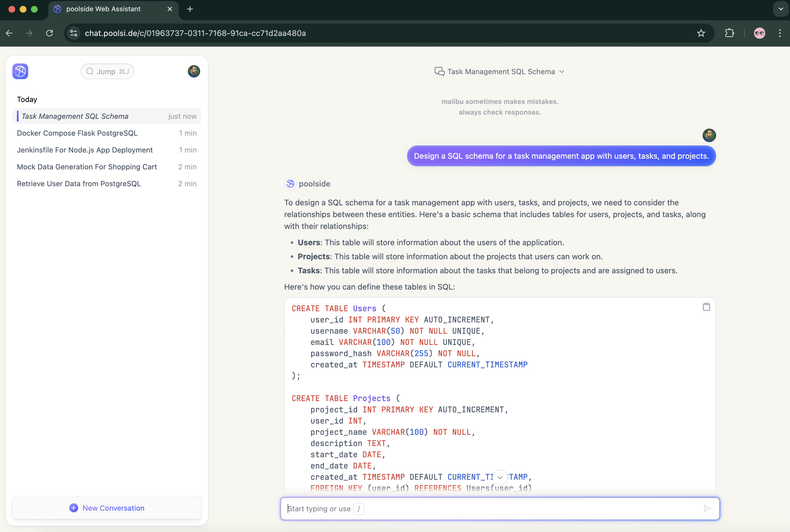Open the Docker Compose Flask PostgreSQL conversation
The image size is (790, 532).
77,133
